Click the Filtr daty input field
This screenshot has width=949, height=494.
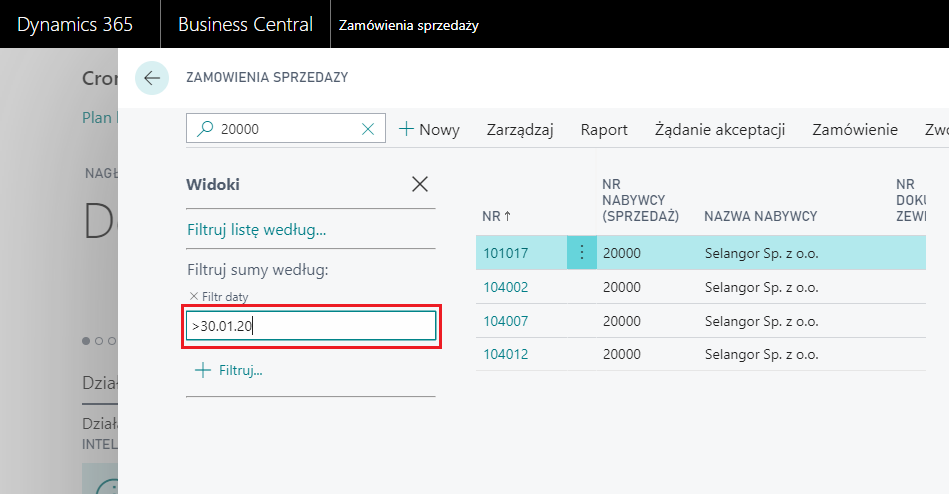311,326
